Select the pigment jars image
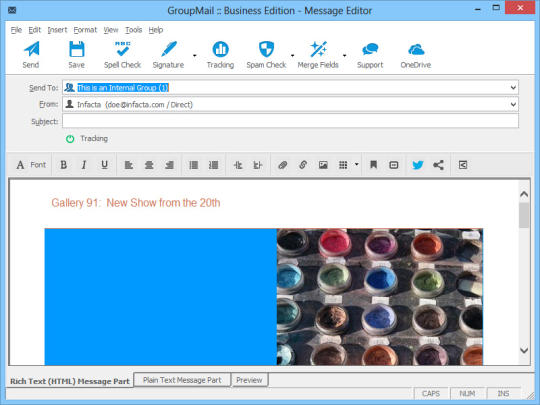Screen dimensions: 540x405 click(x=380, y=297)
